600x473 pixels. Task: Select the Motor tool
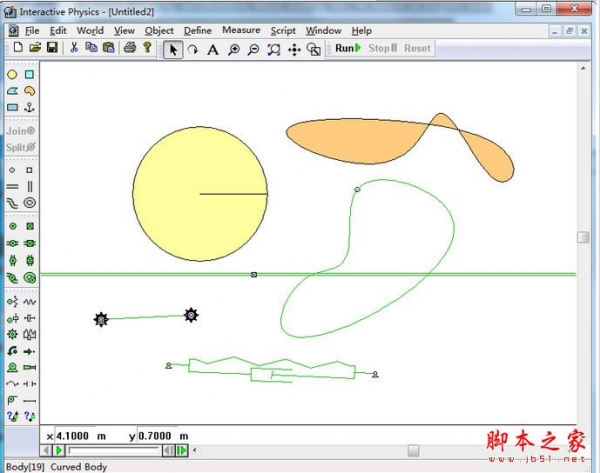pyautogui.click(x=12, y=367)
